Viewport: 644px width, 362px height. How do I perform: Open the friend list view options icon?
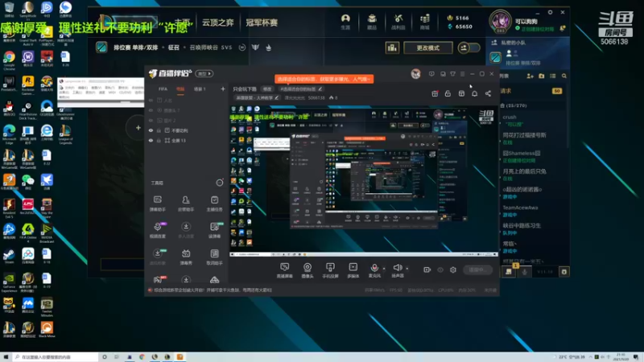tap(552, 76)
